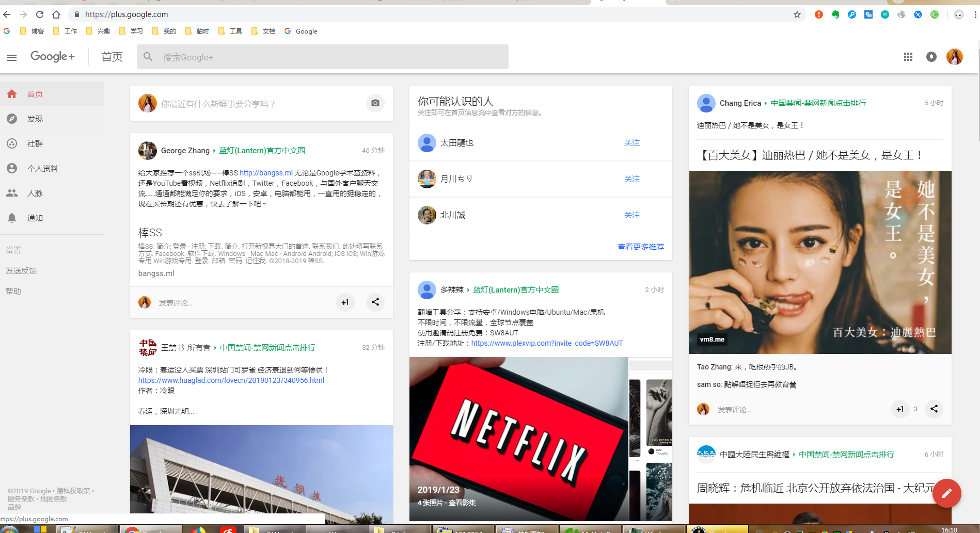Open the browser home button

click(x=56, y=14)
